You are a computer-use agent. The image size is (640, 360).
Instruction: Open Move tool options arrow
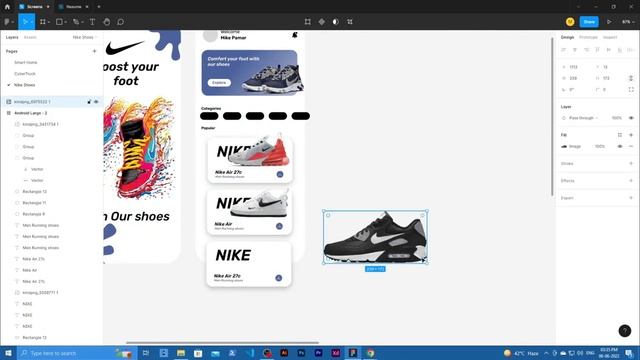coord(31,22)
